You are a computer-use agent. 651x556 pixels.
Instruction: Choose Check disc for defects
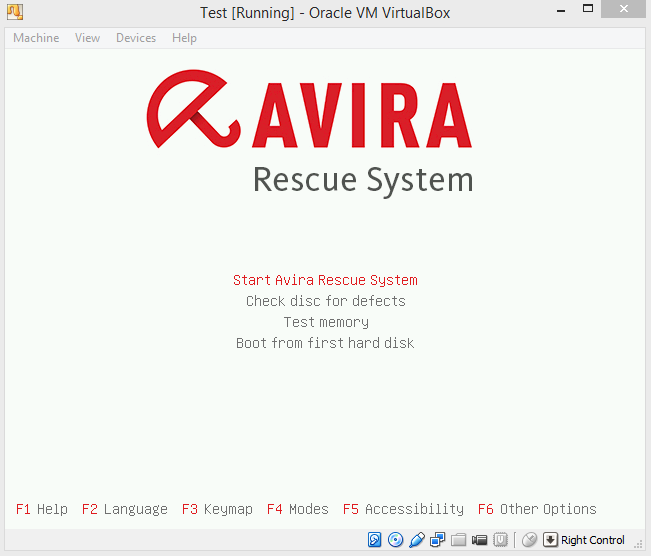(x=325, y=301)
